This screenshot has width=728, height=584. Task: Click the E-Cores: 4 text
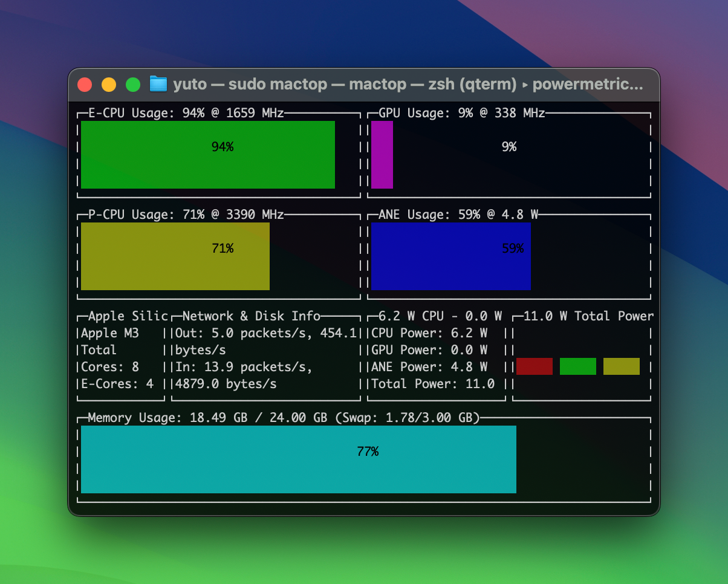pos(117,384)
